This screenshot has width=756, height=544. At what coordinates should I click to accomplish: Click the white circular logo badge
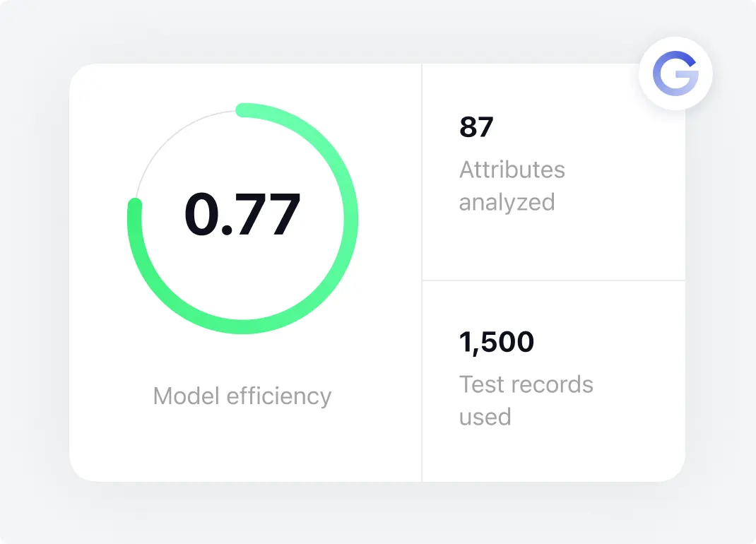675,73
